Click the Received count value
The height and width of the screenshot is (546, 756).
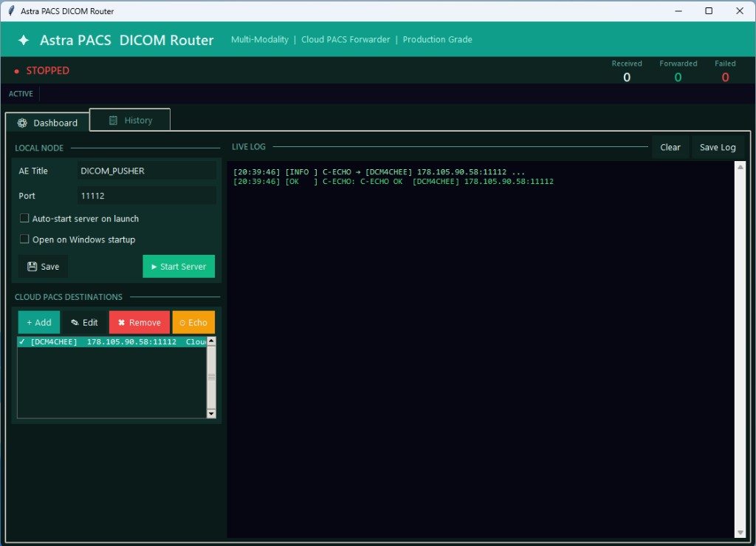pos(627,77)
